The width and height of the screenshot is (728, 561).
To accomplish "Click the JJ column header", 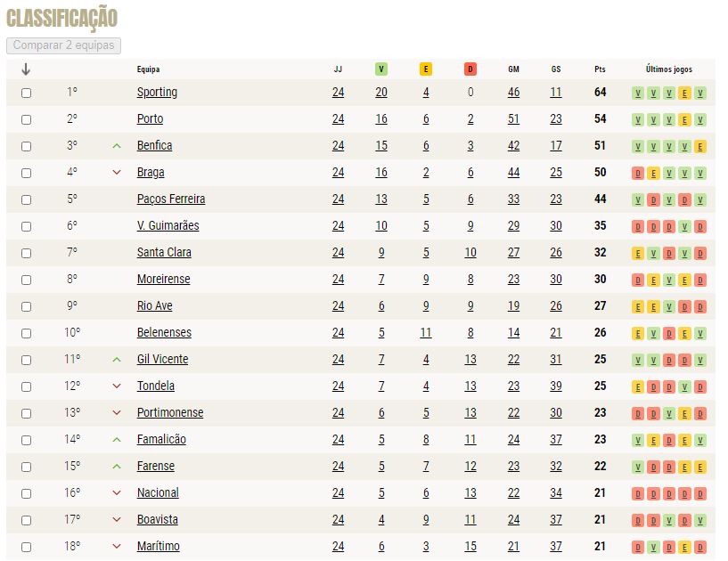I will [x=338, y=69].
